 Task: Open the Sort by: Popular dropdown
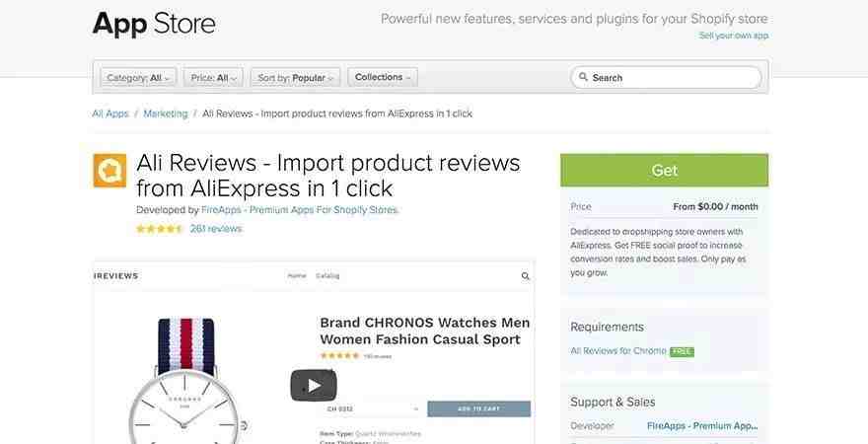[x=295, y=78]
